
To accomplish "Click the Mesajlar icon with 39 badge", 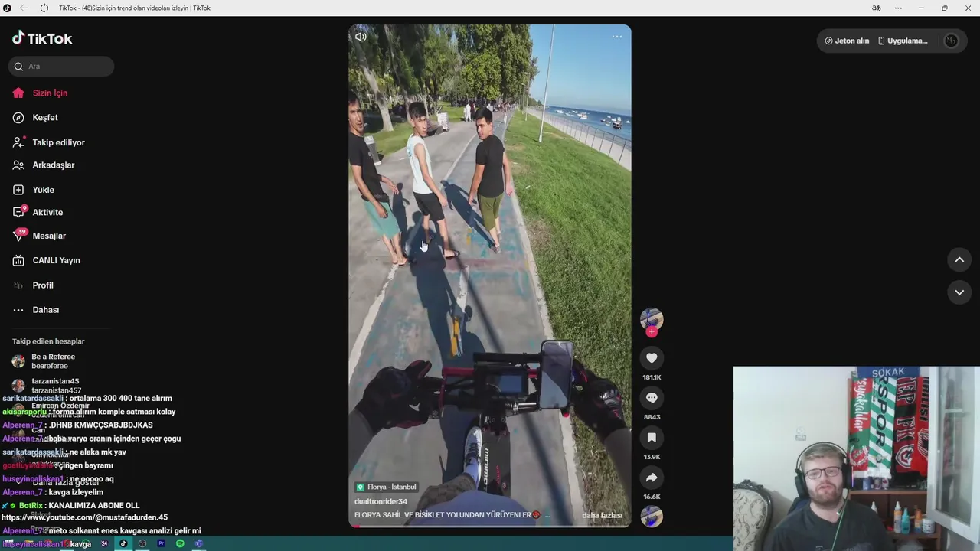I will click(x=18, y=236).
